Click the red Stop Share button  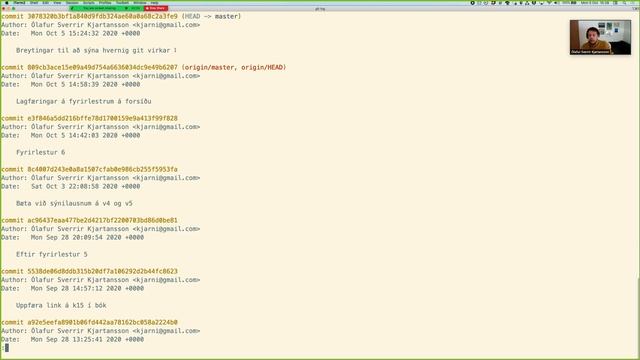click(x=156, y=8)
